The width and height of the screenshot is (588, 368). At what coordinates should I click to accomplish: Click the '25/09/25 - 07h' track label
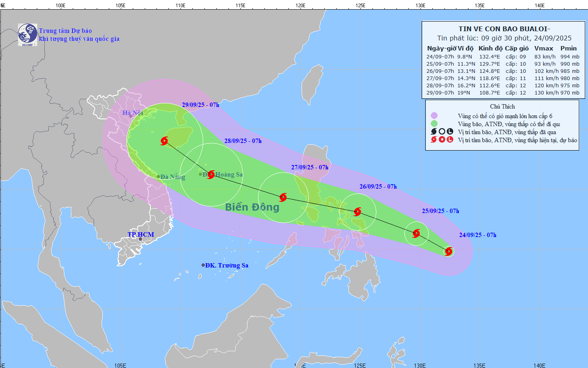pos(440,211)
